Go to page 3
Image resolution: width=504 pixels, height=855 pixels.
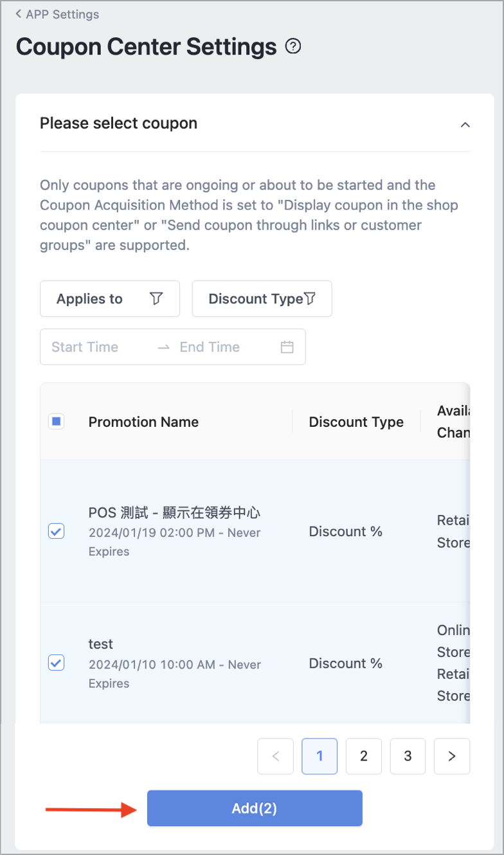pos(408,756)
